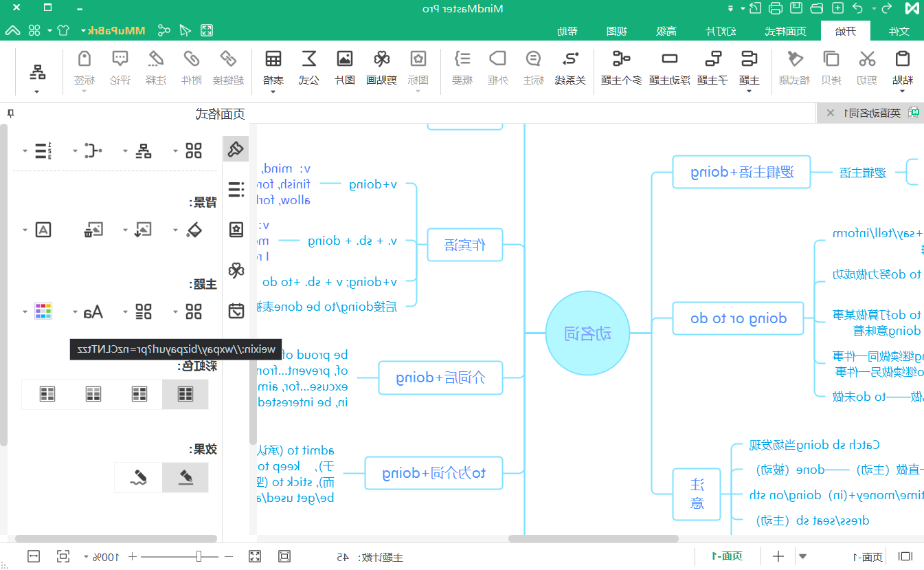The height and width of the screenshot is (570, 924).
Task: Click the canvas horizontal scrollbar
Action: coord(594,538)
